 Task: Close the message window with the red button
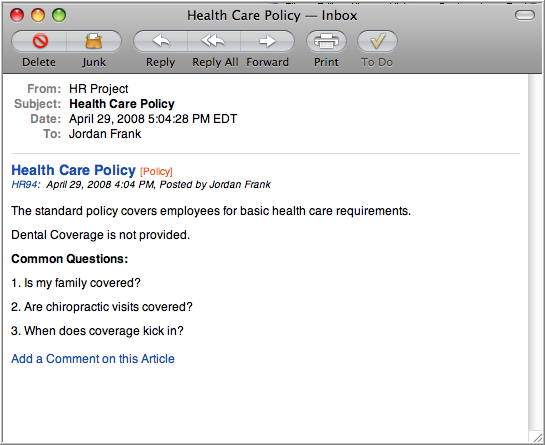tap(17, 15)
